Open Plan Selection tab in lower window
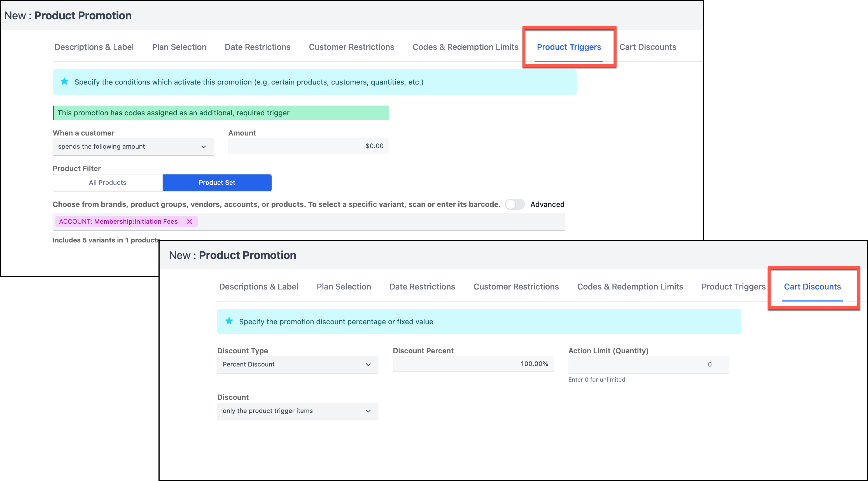Screen dimensions: 868x481 pos(343,287)
